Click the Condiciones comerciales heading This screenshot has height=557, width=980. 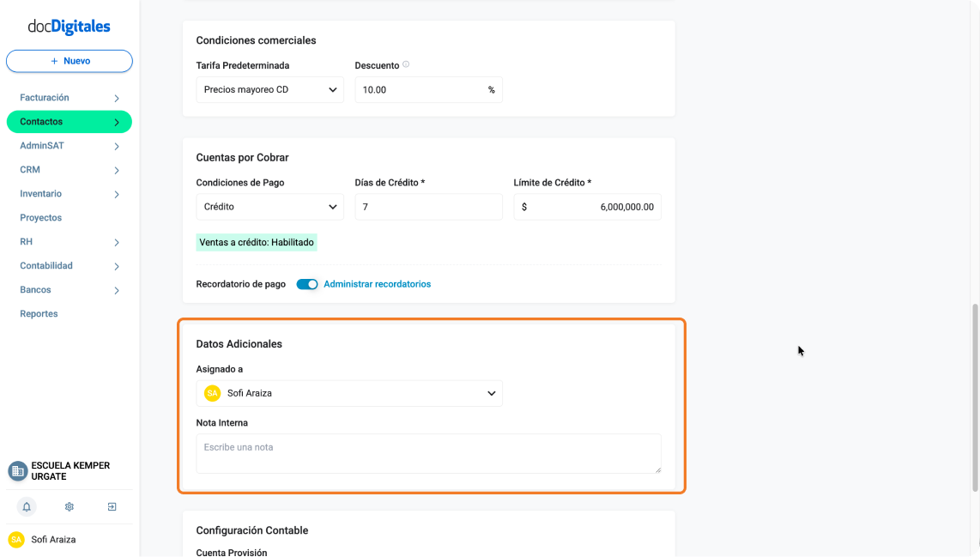256,40
